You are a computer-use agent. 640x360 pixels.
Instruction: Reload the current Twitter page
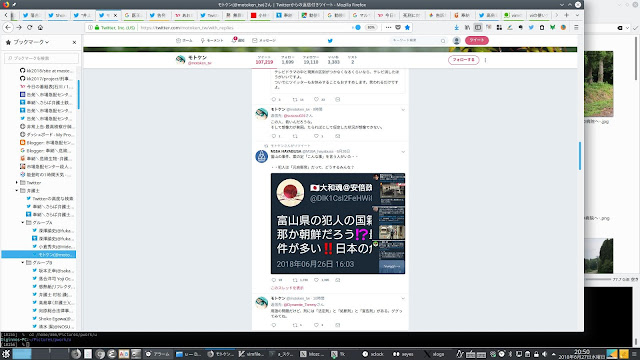29,27
